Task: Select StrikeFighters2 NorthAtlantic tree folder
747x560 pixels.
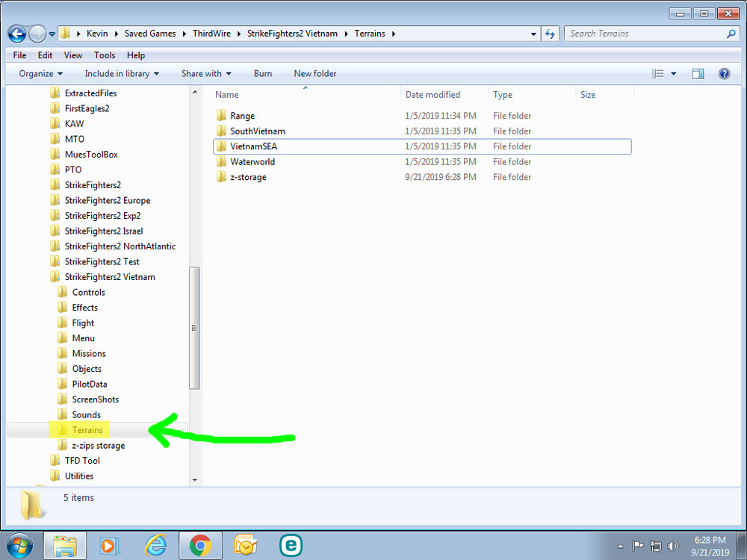Action: pos(120,246)
